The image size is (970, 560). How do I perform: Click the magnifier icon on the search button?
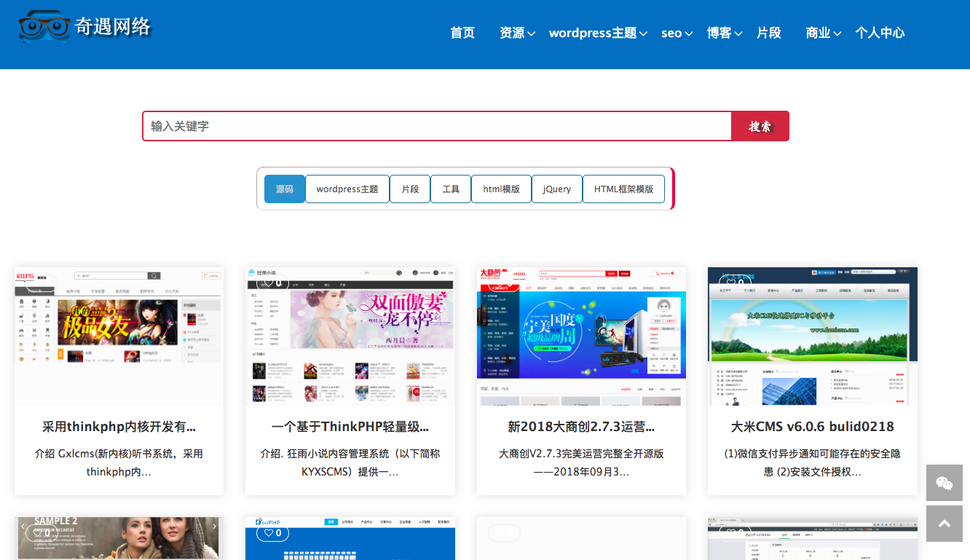pyautogui.click(x=760, y=125)
